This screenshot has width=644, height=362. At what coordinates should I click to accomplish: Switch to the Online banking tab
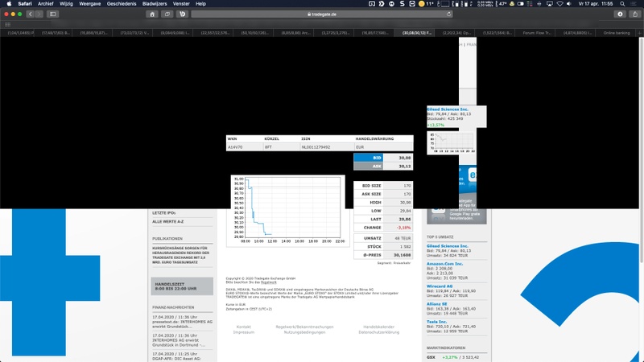[616, 33]
